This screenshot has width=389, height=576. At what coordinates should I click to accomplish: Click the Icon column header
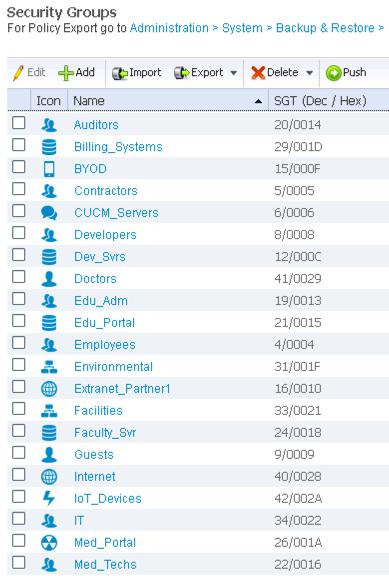[48, 100]
